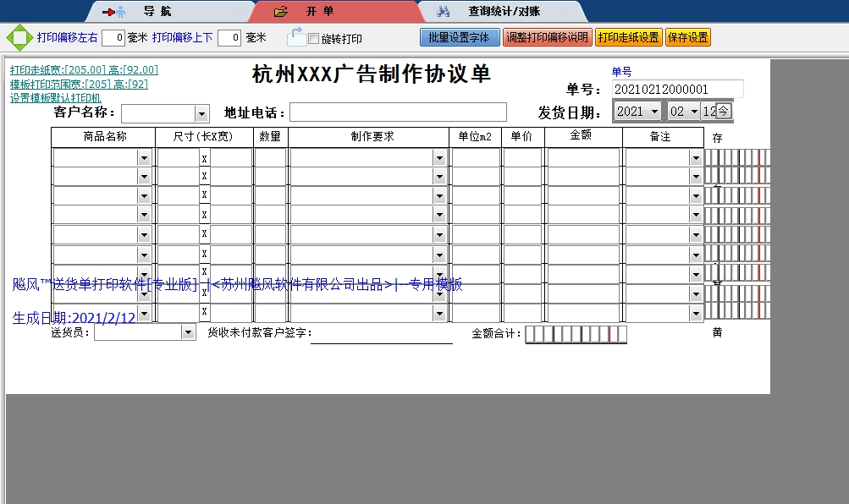Enable the 旋转打印 checkbox
Viewport: 849px width, 504px height.
pos(312,37)
